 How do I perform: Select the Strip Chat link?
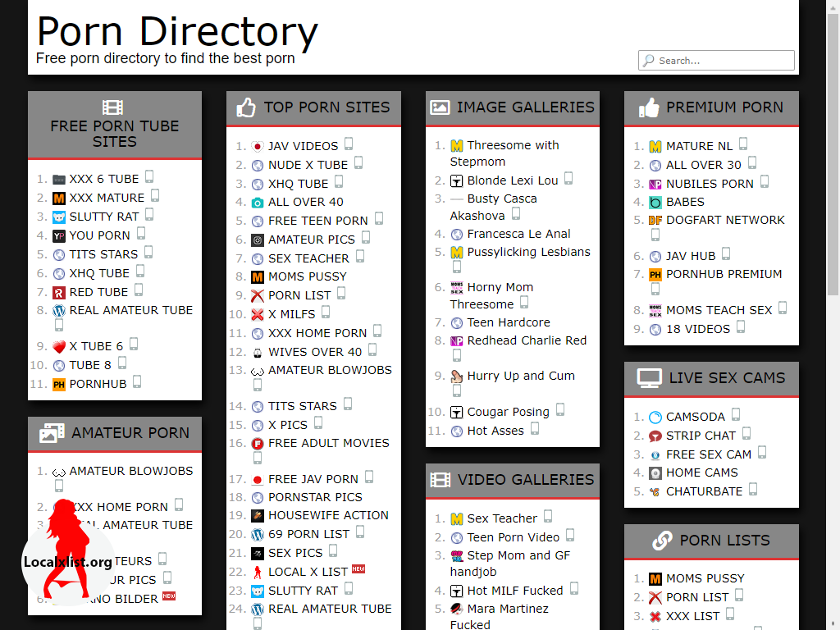700,436
